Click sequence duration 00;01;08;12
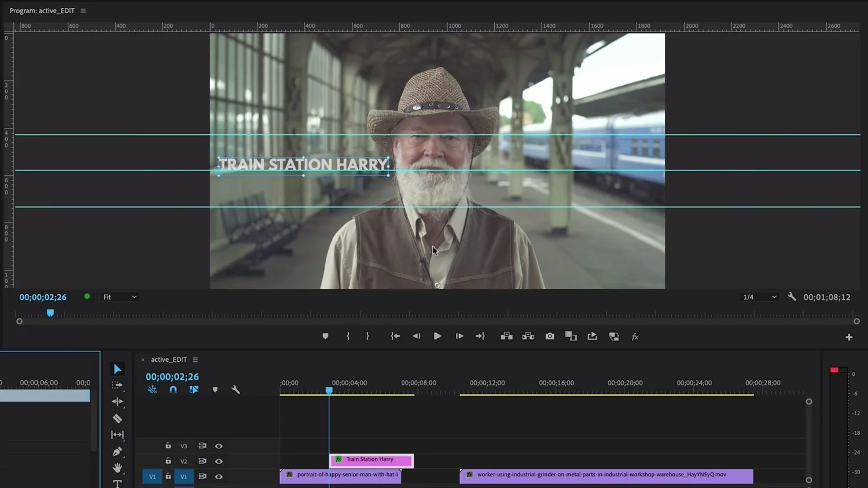The height and width of the screenshot is (488, 868). click(827, 297)
